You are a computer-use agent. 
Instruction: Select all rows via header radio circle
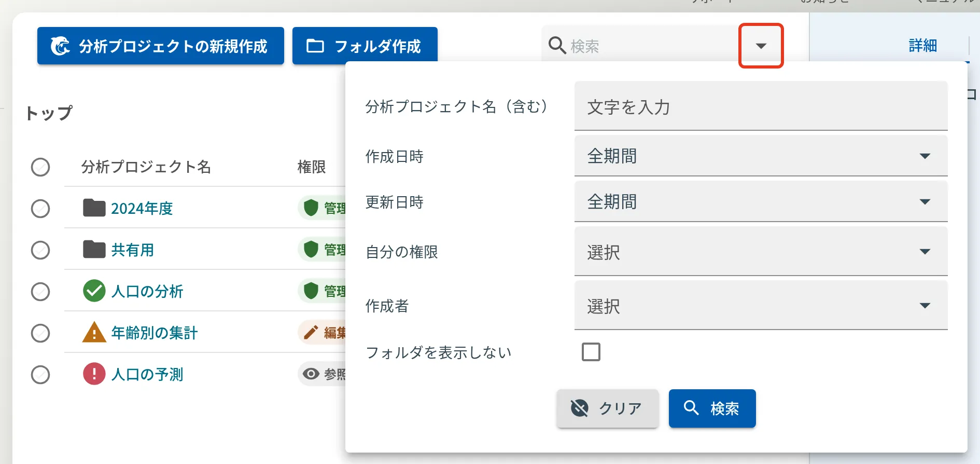click(40, 167)
